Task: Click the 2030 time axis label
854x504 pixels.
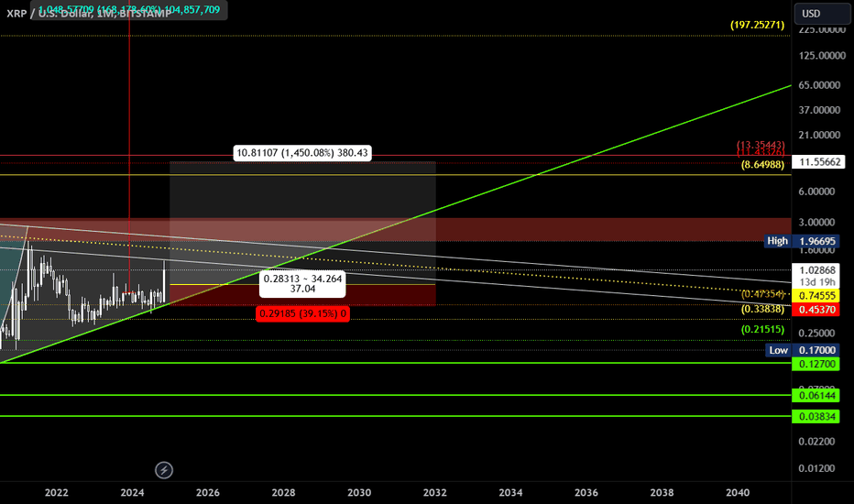Action: pyautogui.click(x=359, y=493)
